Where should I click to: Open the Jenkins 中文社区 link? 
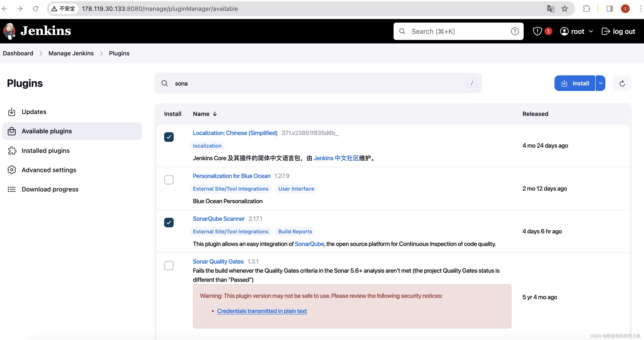[x=336, y=158]
